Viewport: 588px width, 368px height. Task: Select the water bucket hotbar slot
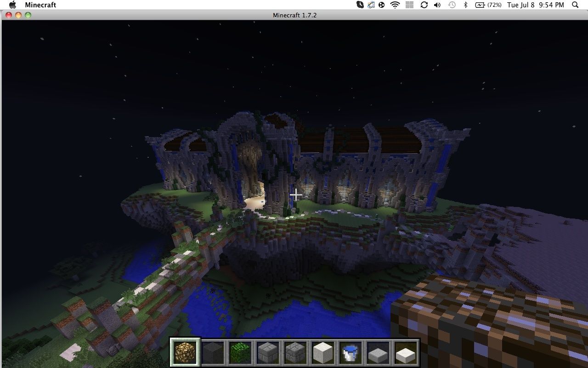(x=350, y=352)
